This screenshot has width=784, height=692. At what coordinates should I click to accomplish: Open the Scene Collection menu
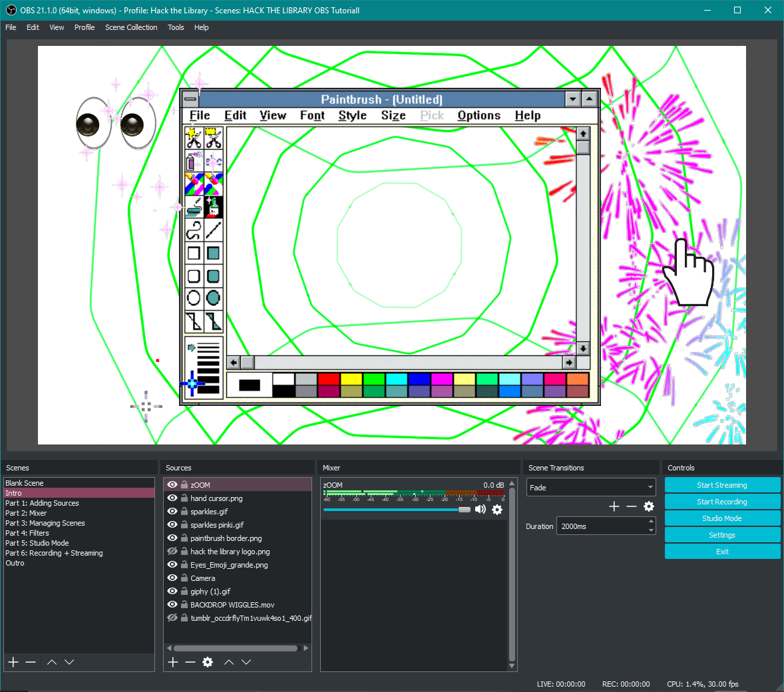pos(131,27)
